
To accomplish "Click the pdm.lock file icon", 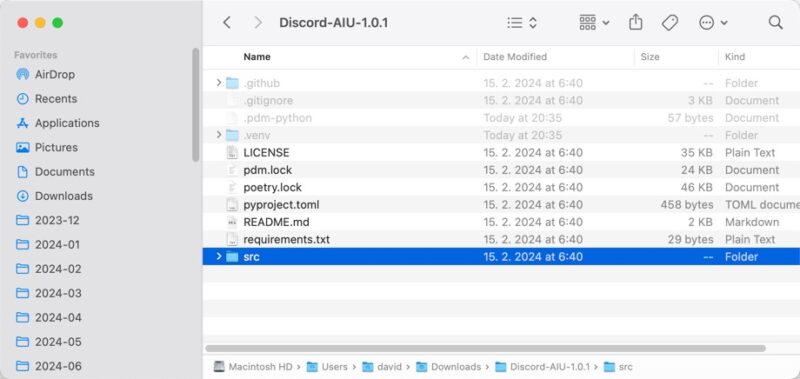I will pos(232,170).
